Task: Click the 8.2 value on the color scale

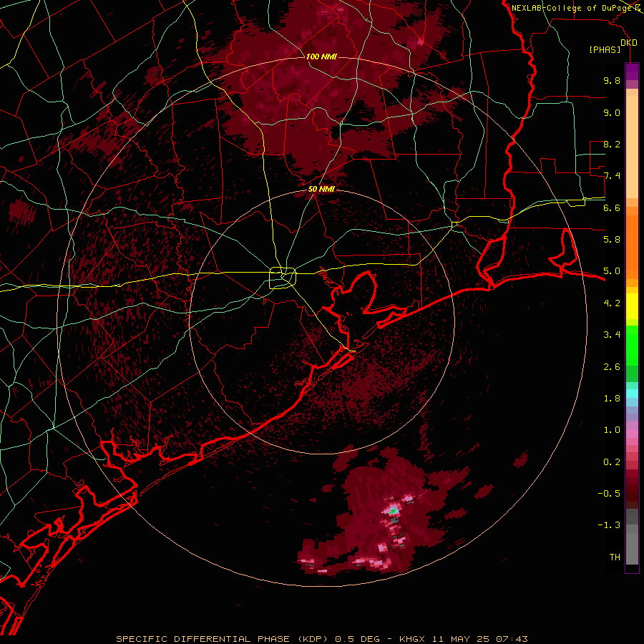Action: (612, 144)
